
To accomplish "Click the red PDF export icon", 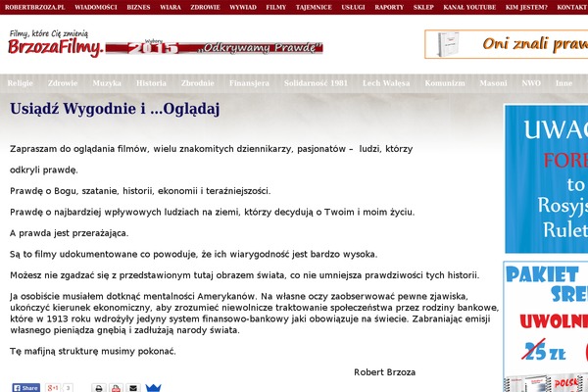I will [116, 388].
